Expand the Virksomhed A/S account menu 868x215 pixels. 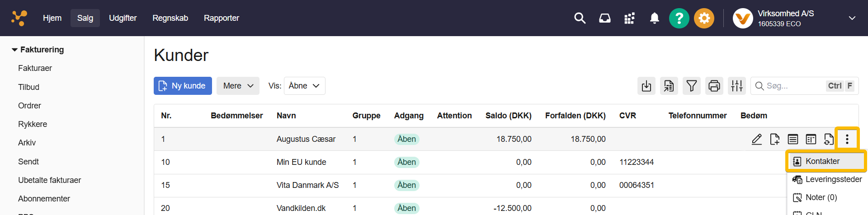point(852,18)
